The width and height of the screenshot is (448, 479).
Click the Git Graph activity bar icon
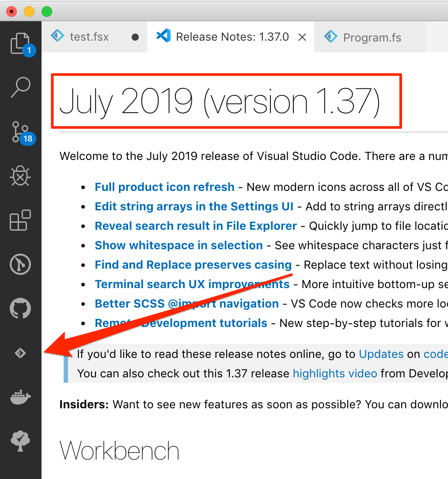[x=20, y=264]
